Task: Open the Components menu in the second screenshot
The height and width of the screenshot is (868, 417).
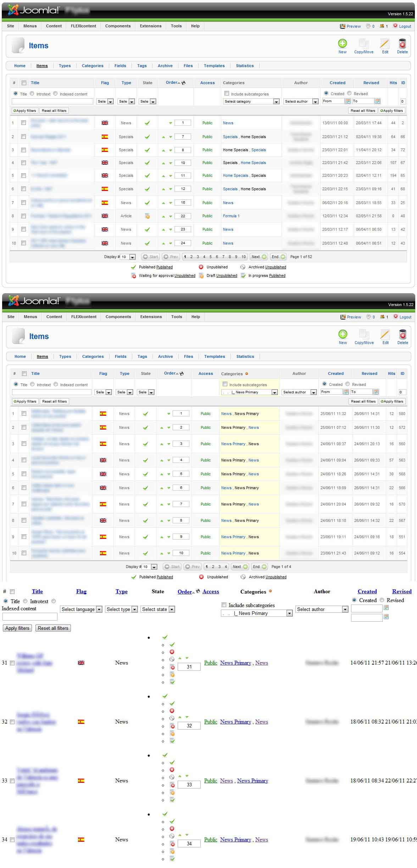Action: [118, 317]
